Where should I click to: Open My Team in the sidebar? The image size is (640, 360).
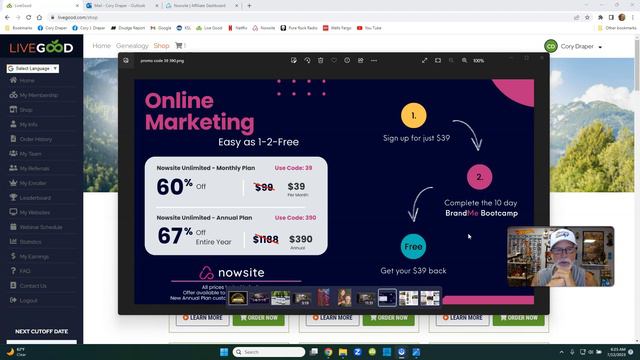tap(30, 154)
